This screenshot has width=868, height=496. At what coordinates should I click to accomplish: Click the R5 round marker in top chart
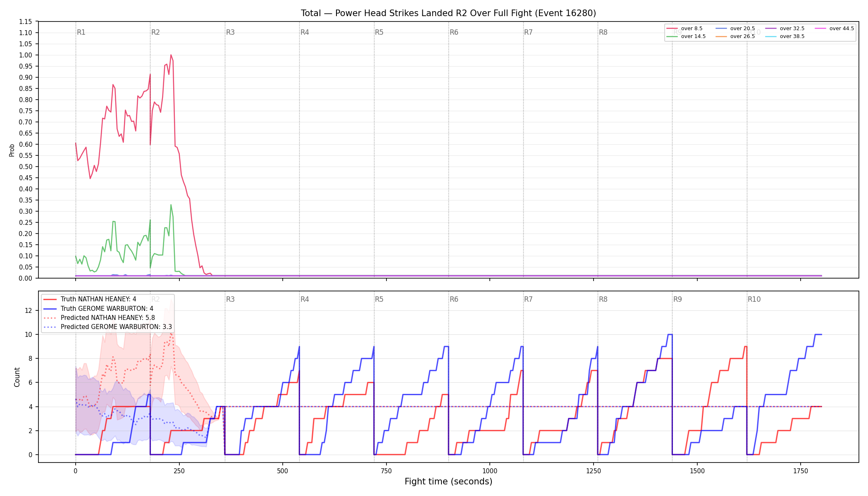[379, 32]
